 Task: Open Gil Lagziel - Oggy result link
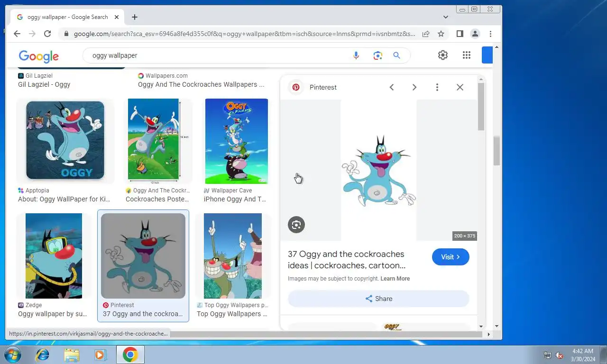point(44,84)
